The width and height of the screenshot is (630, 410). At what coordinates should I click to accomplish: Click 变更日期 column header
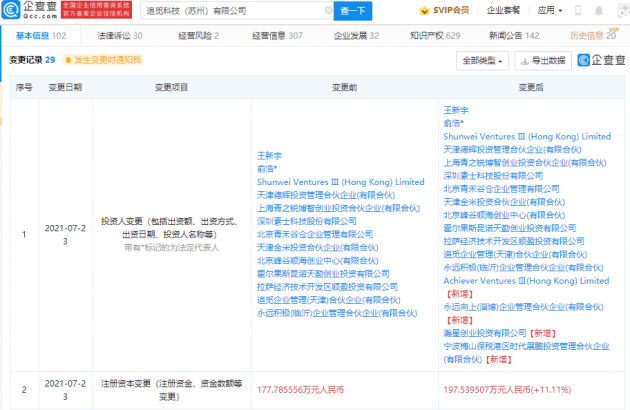[65, 87]
